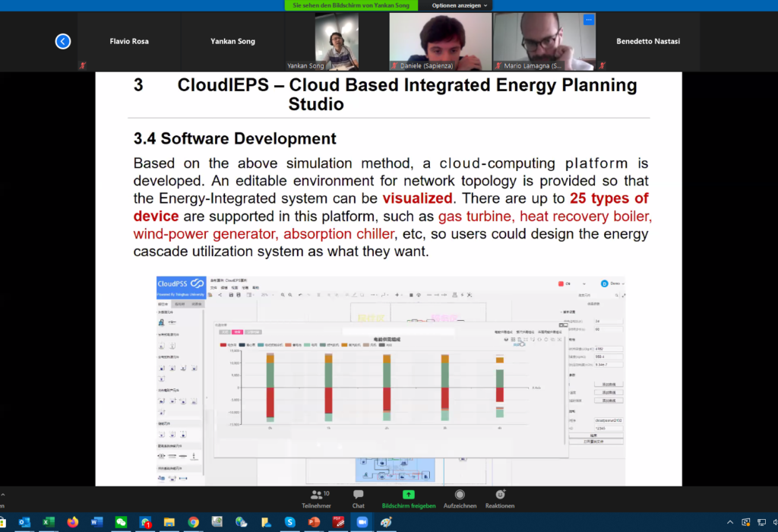
Task: Select Yankan Song's camera video thumbnail
Action: pos(337,42)
